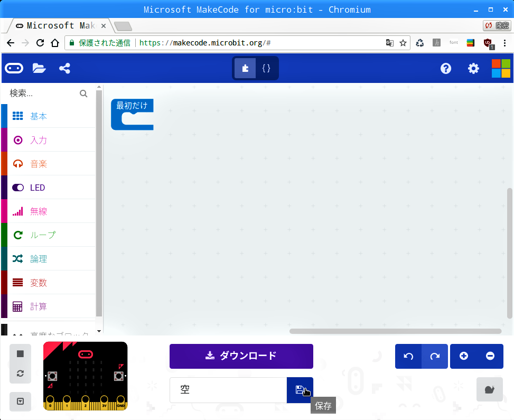Open the 論理 block category
This screenshot has height=420, width=514.
click(49, 259)
